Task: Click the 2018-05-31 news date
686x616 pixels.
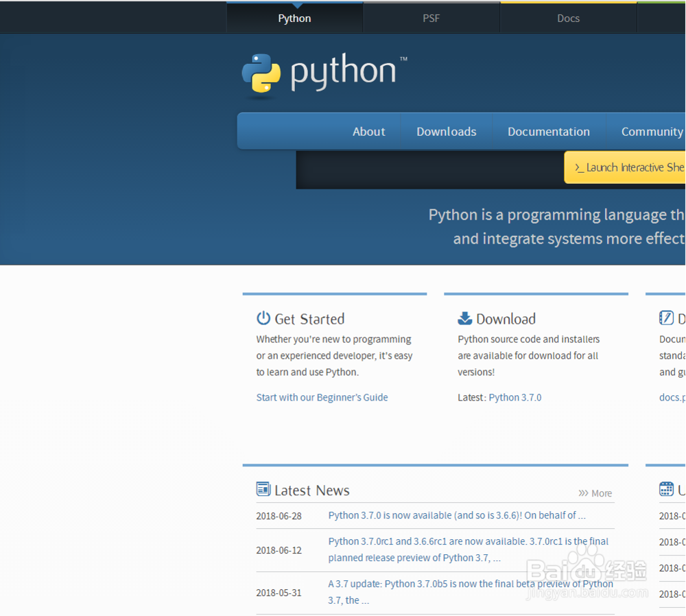Action: pos(279,593)
